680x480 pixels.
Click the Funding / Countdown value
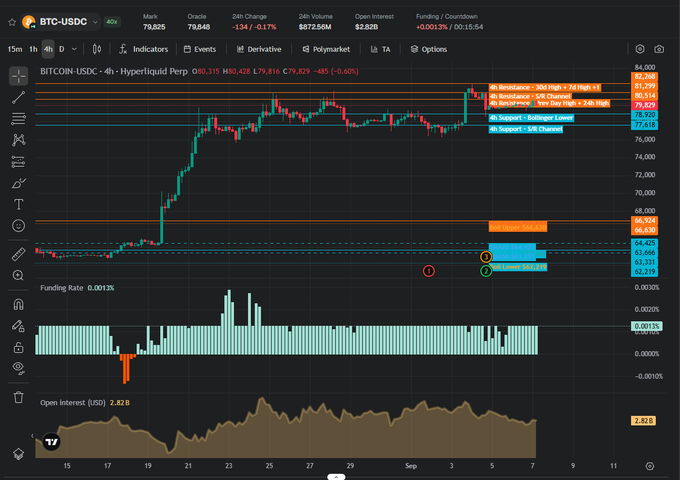pyautogui.click(x=449, y=27)
